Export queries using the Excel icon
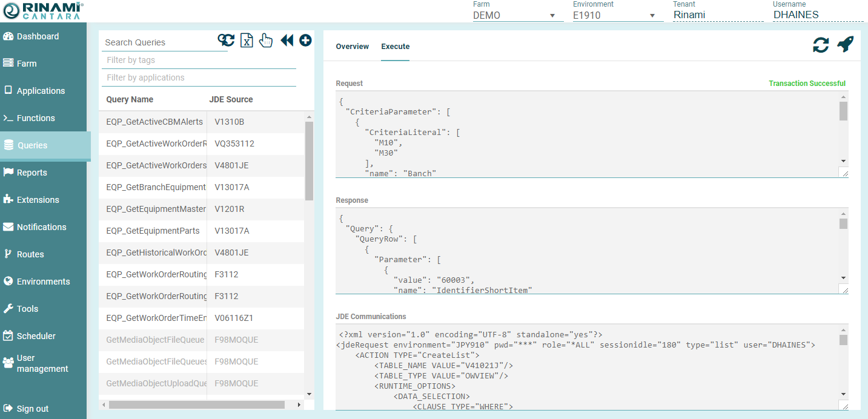The height and width of the screenshot is (419, 868). (247, 41)
